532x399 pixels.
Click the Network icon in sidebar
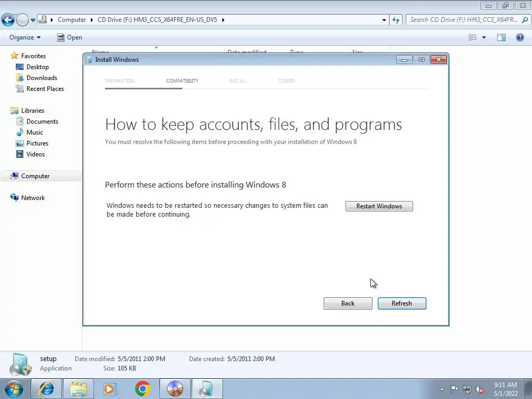[x=14, y=197]
